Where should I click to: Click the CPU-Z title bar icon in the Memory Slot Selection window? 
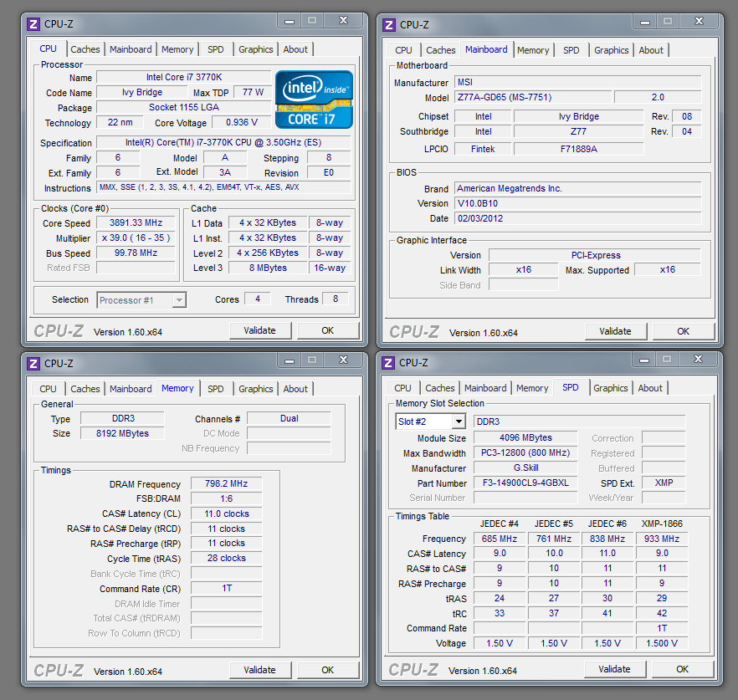click(x=388, y=362)
